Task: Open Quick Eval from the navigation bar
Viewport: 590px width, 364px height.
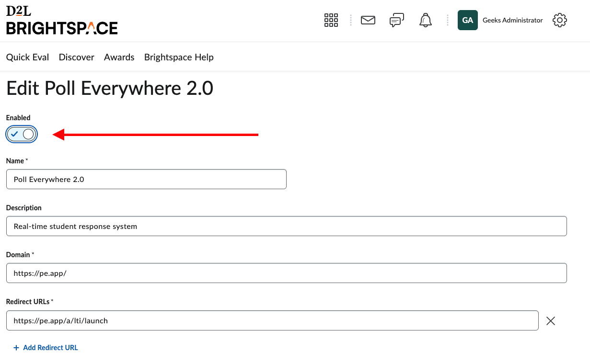Action: [27, 57]
